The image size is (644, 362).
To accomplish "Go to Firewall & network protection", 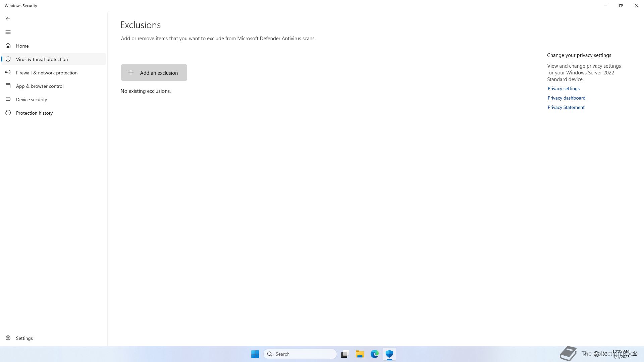I will point(54,72).
